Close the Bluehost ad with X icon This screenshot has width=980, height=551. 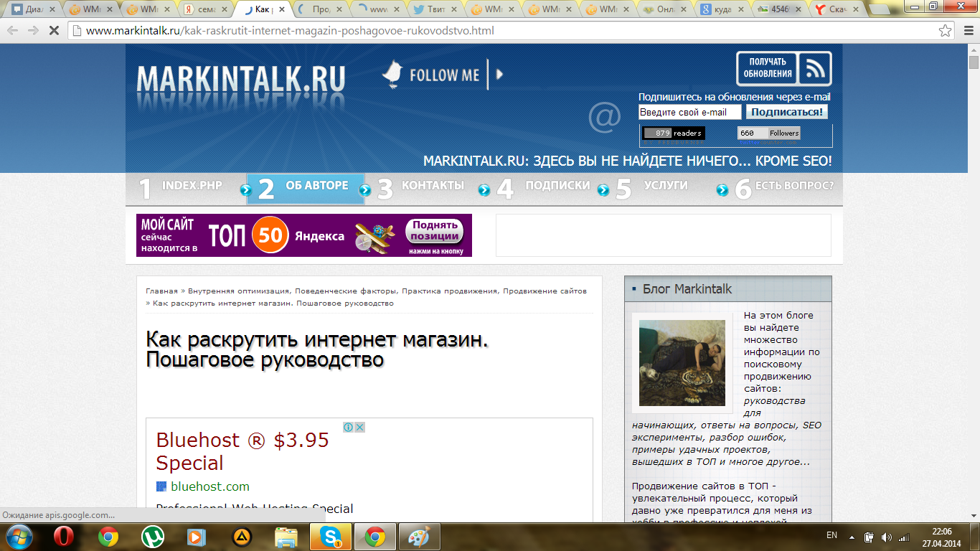360,427
